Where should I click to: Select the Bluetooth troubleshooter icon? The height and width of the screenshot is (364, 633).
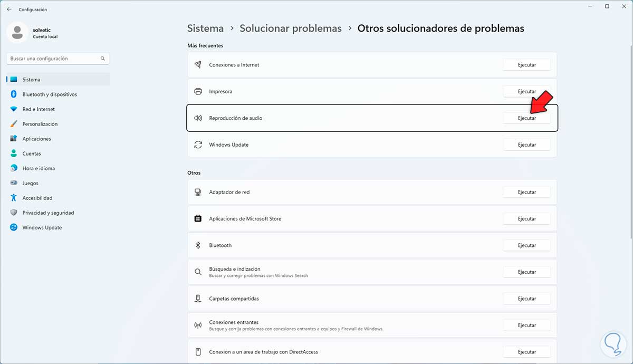pyautogui.click(x=198, y=245)
